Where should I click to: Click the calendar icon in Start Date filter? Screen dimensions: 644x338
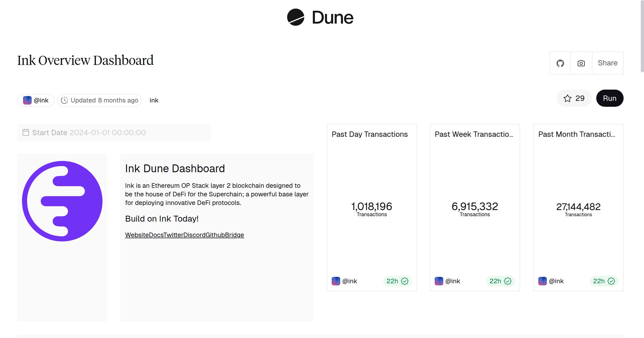point(25,132)
